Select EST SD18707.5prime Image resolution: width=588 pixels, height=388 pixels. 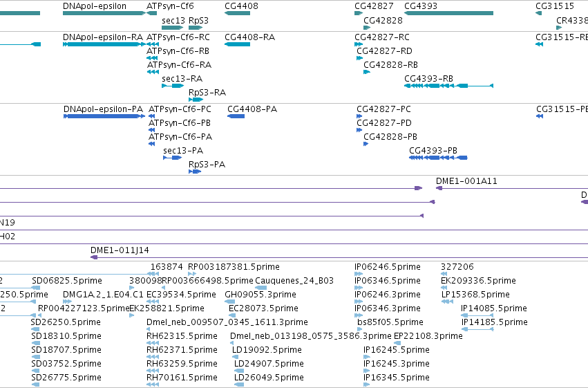pos(66,350)
